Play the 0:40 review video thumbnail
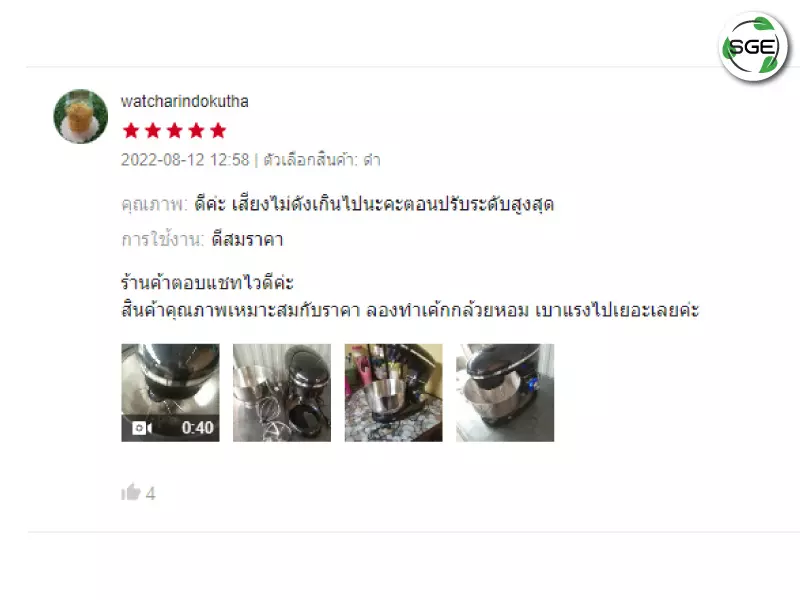 click(170, 393)
